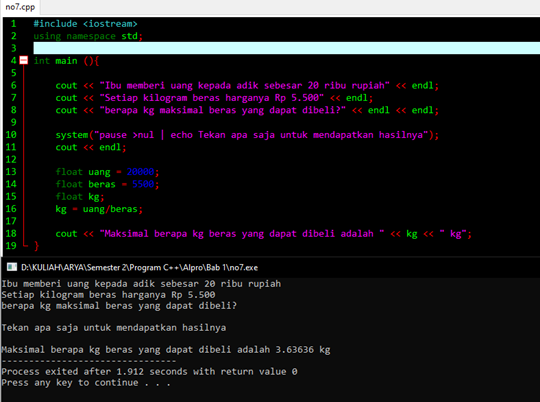
Task: Click the 'float kg;' declaration line
Action: pyautogui.click(x=80, y=196)
